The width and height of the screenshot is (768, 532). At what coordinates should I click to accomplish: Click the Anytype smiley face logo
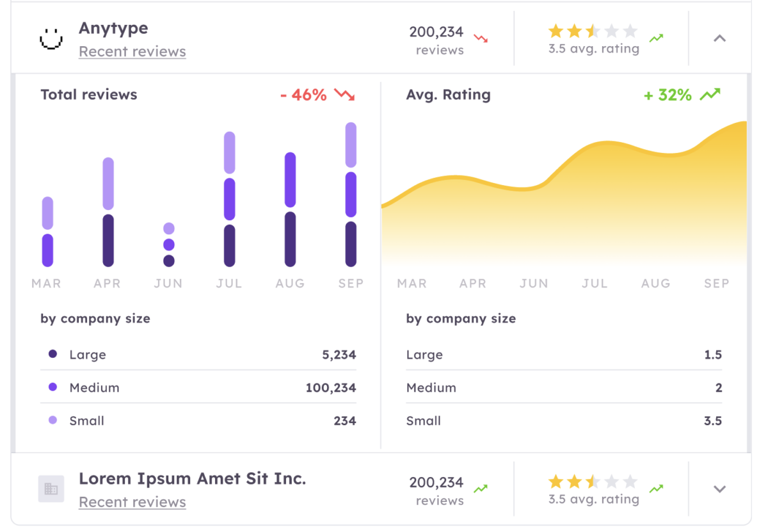coord(51,39)
